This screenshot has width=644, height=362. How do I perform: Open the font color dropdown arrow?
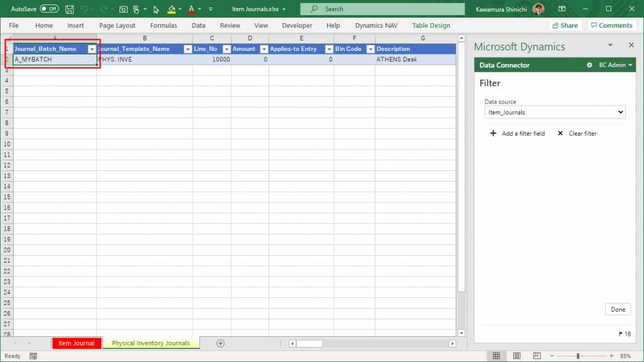point(200,9)
